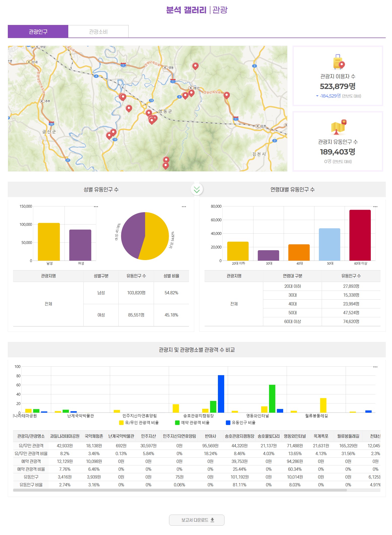Image resolution: width=392 pixels, height=535 pixels.
Task: Toggle 유동인구 비율 legend series
Action: (241, 423)
